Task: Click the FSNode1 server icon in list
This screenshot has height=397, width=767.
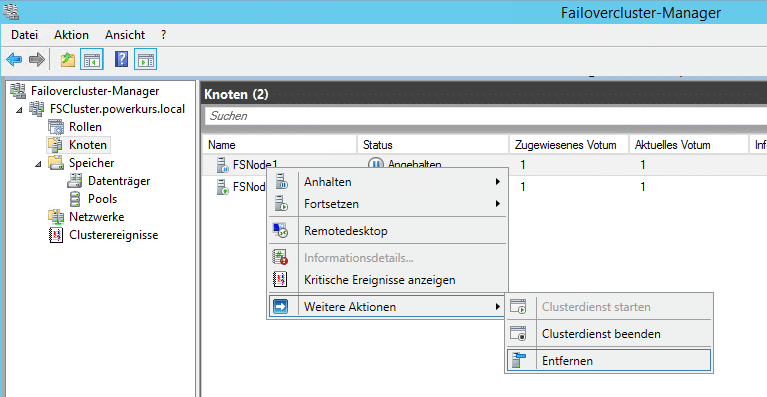Action: coord(223,165)
